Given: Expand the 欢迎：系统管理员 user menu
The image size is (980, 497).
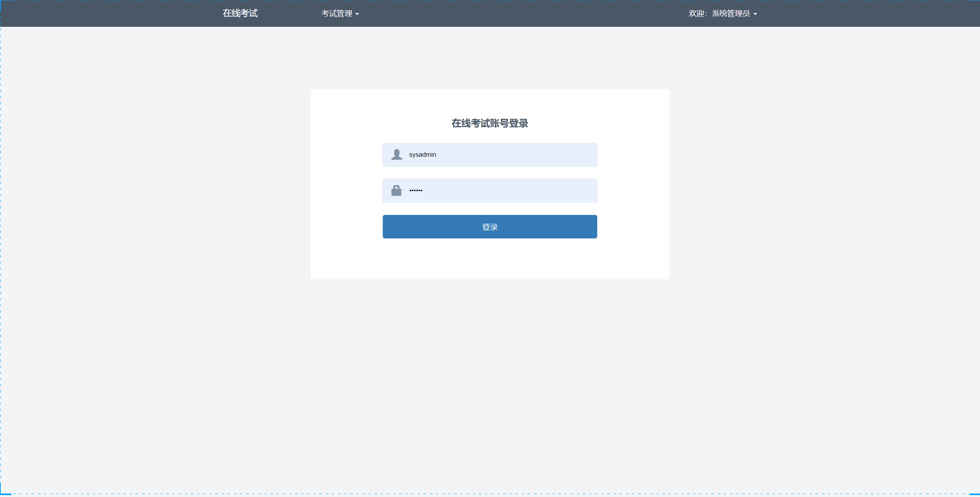Looking at the screenshot, I should [x=722, y=14].
